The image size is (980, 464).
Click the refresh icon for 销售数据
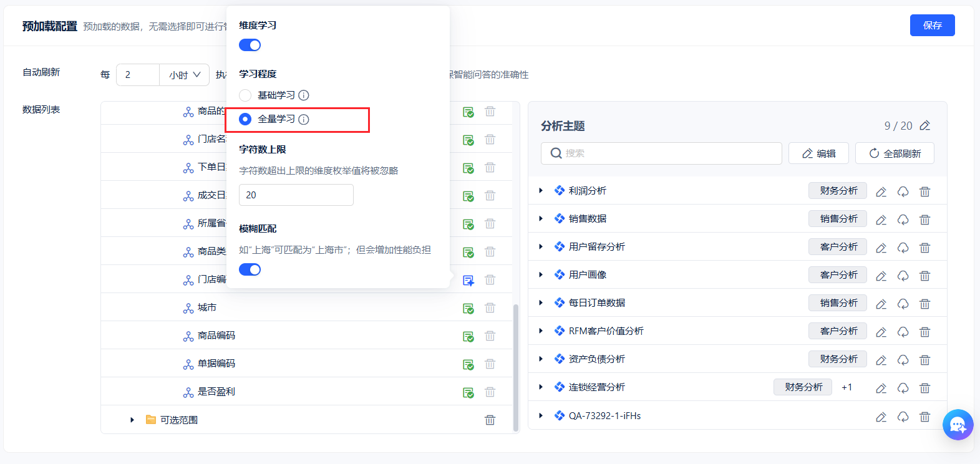pos(903,220)
